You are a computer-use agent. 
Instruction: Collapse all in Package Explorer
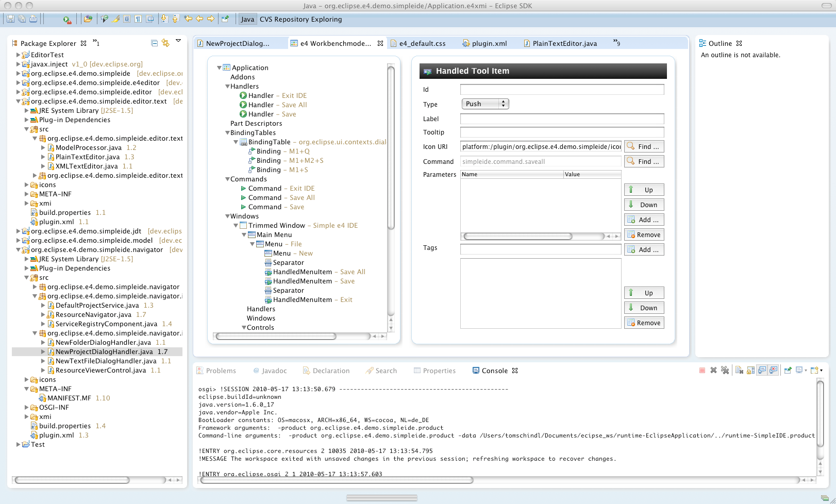(154, 43)
